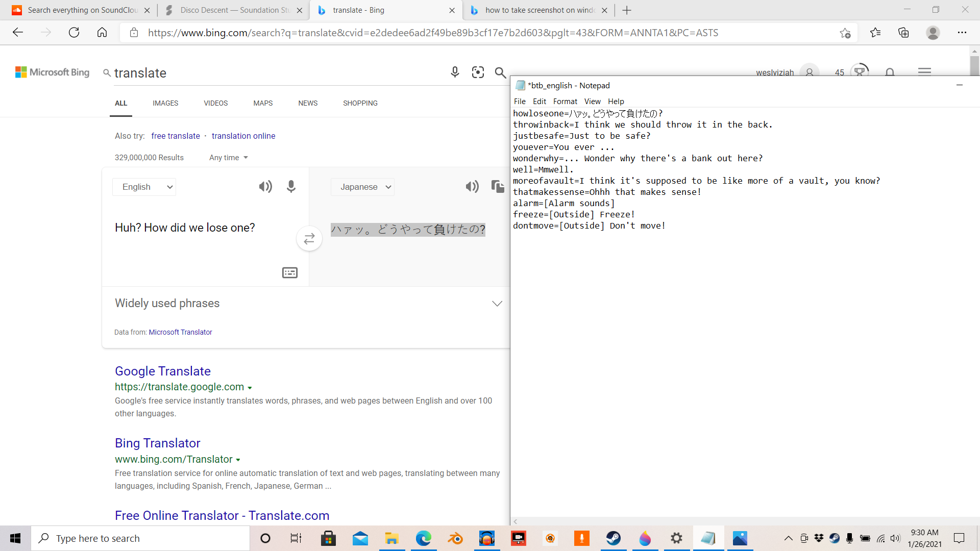The height and width of the screenshot is (551, 980).
Task: Open the Japanese target language dropdown
Action: (363, 187)
